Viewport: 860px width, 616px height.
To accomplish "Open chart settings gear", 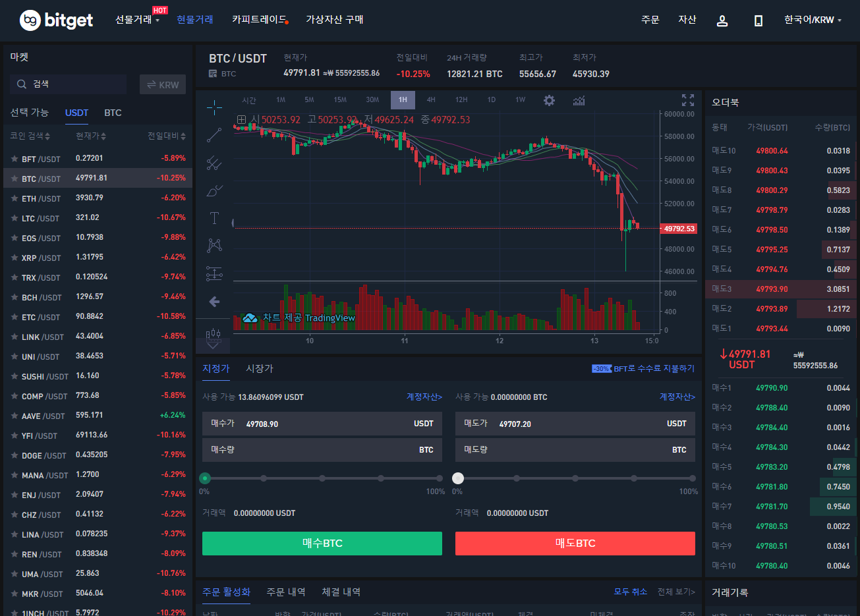I will pos(549,100).
